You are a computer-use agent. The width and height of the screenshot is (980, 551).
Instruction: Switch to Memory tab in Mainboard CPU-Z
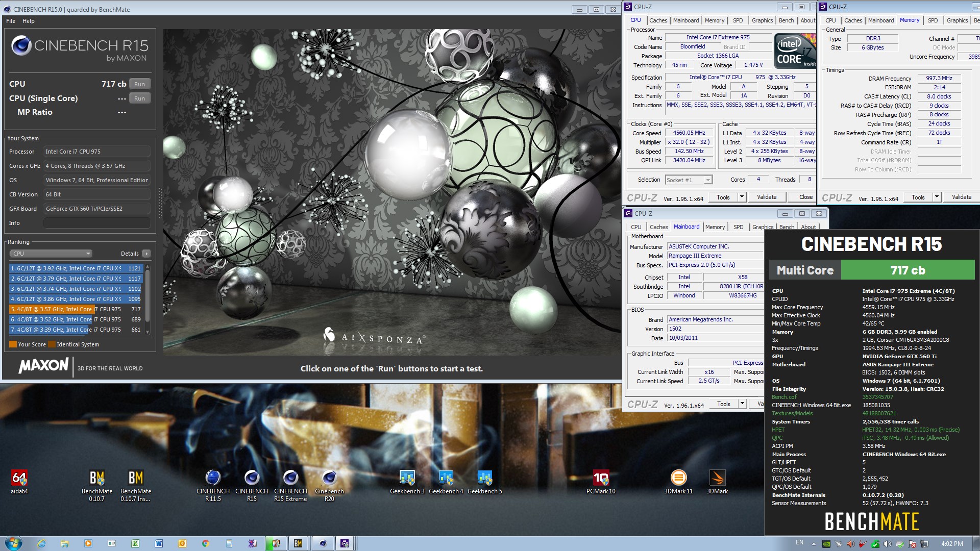point(715,227)
